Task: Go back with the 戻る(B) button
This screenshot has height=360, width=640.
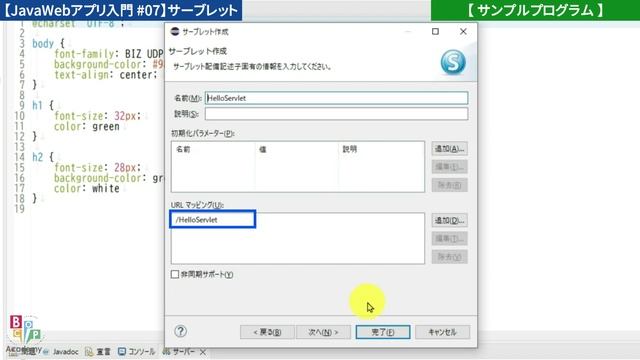Action: click(267, 332)
